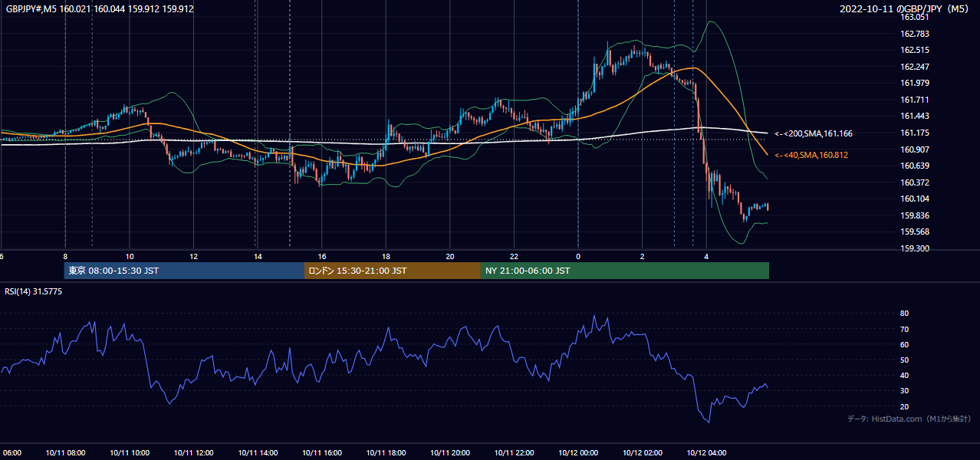
Task: Click RSI scale level 80
Action: (x=904, y=314)
